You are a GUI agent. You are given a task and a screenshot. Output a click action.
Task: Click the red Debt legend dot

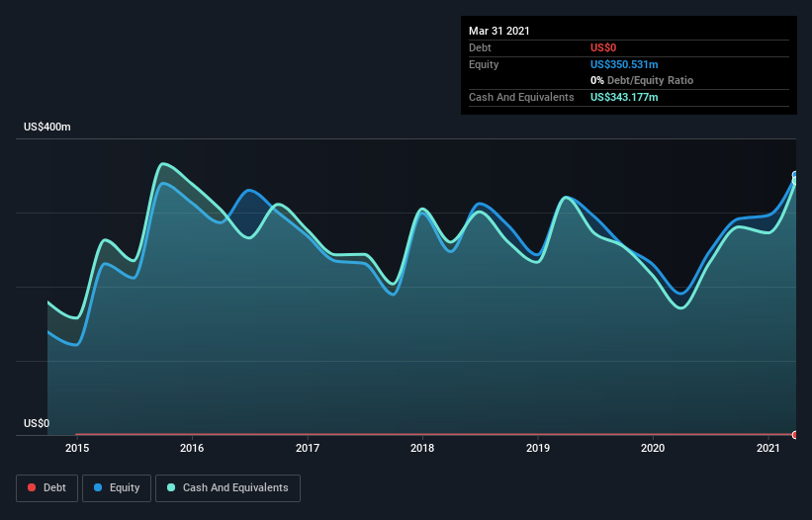tap(32, 487)
